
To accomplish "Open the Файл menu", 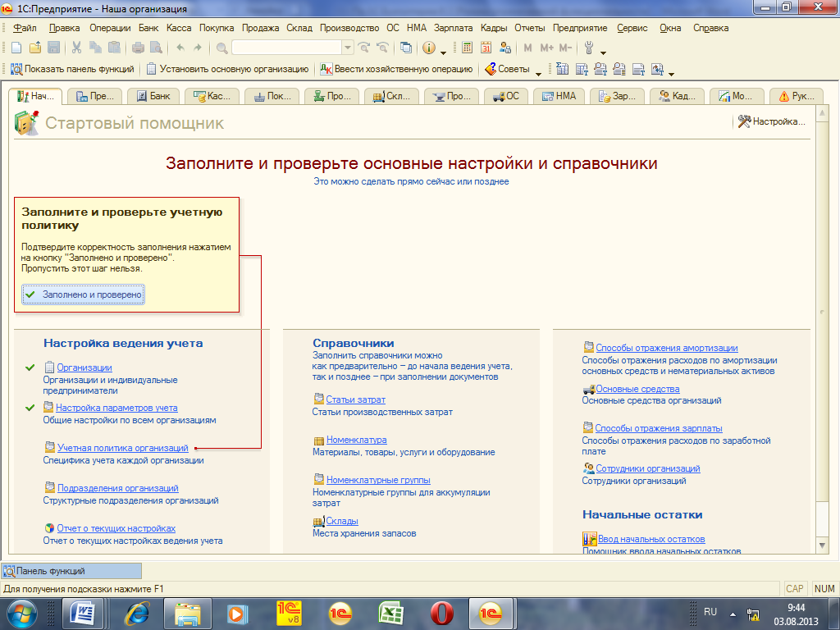I will 25,28.
